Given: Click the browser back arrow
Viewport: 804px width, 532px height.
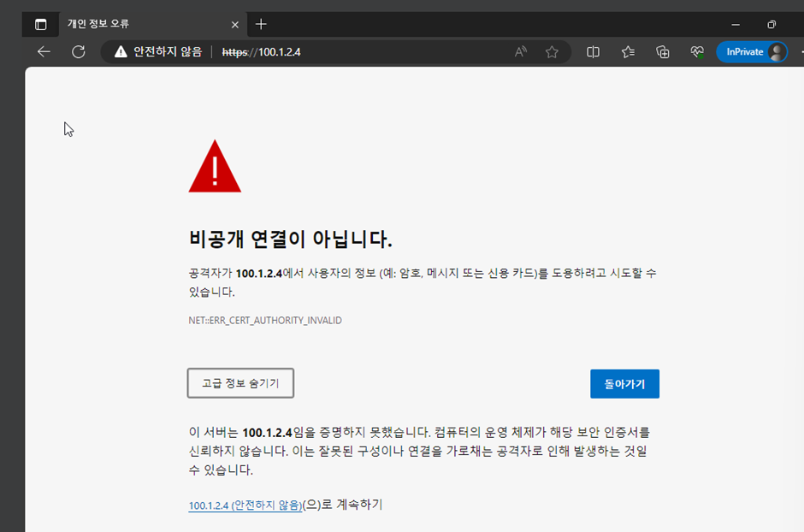Looking at the screenshot, I should pos(44,52).
